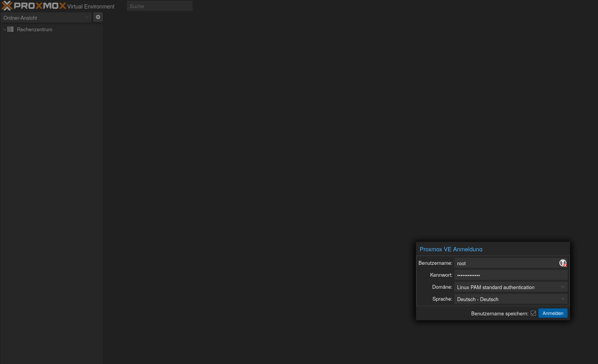Click the Sprache label text
This screenshot has height=364, width=598.
[x=442, y=299]
